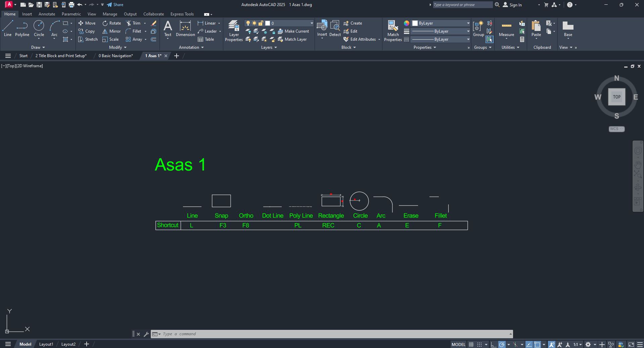
Task: Open Layer Properties manager
Action: coord(234,30)
